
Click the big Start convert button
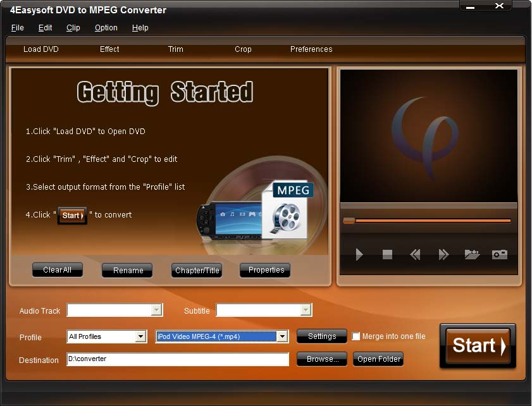coord(478,346)
